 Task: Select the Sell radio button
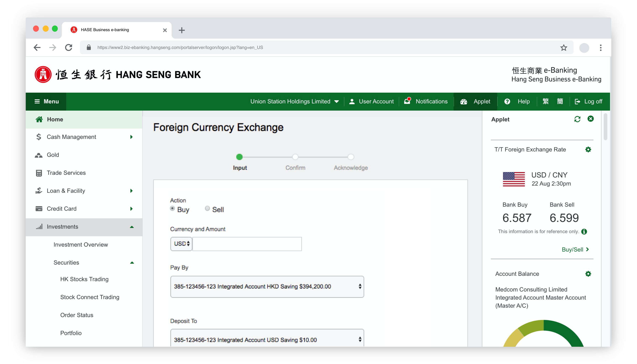pyautogui.click(x=207, y=208)
